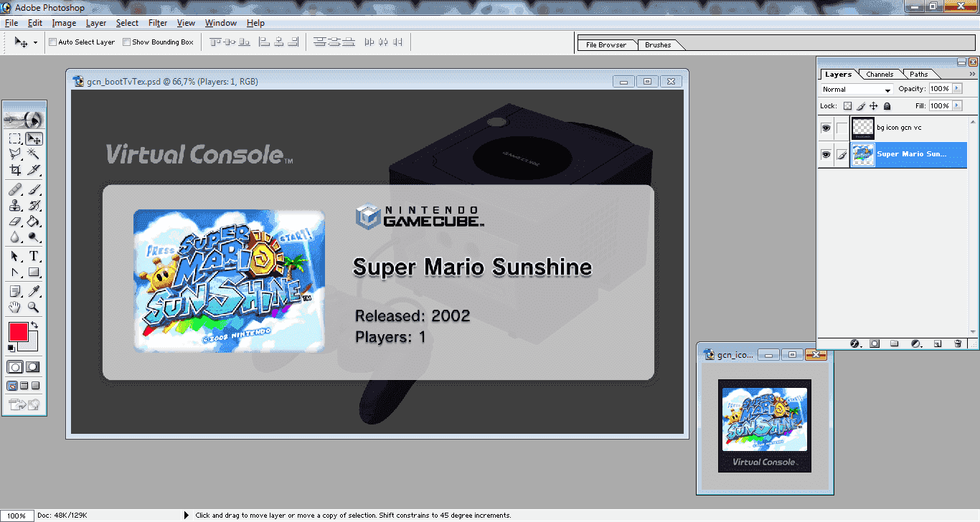This screenshot has height=522, width=980.
Task: Select the Hand tool
Action: [15, 308]
